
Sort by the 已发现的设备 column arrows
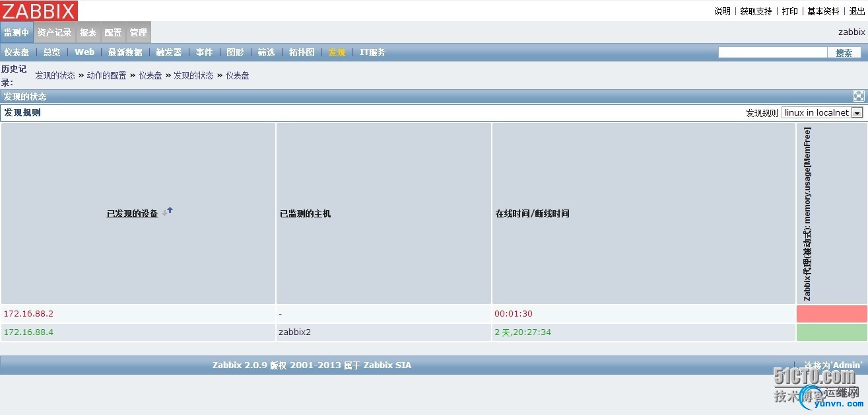(x=168, y=211)
